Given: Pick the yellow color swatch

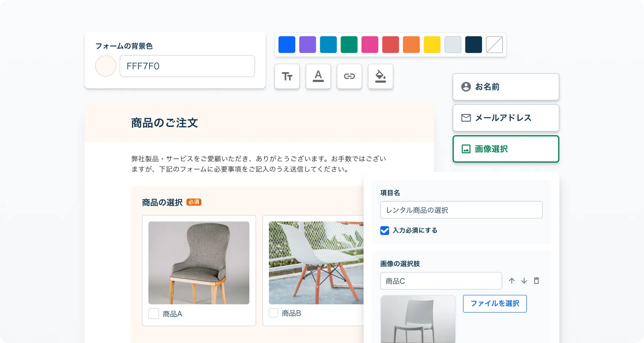Looking at the screenshot, I should 432,45.
